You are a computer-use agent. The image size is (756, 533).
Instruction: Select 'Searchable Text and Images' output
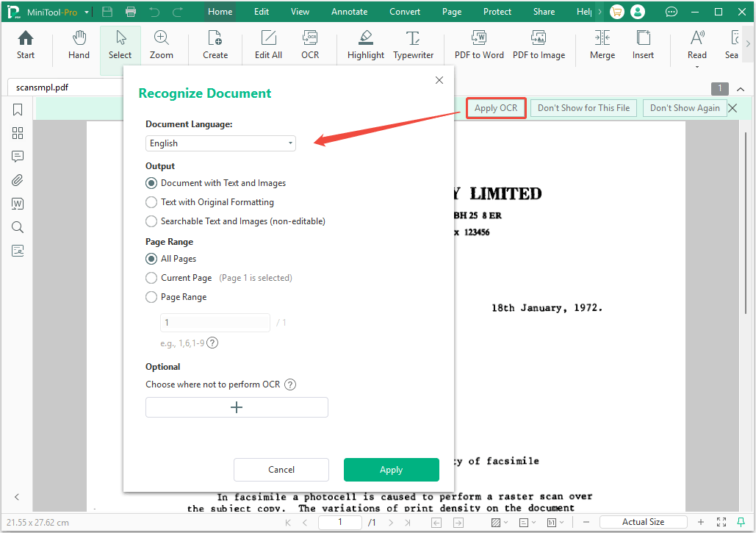[x=151, y=221]
